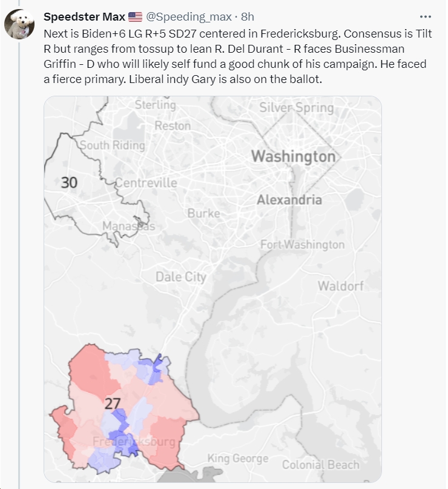Click the tweet text about SD27
This screenshot has height=489, width=448.
tap(238, 56)
